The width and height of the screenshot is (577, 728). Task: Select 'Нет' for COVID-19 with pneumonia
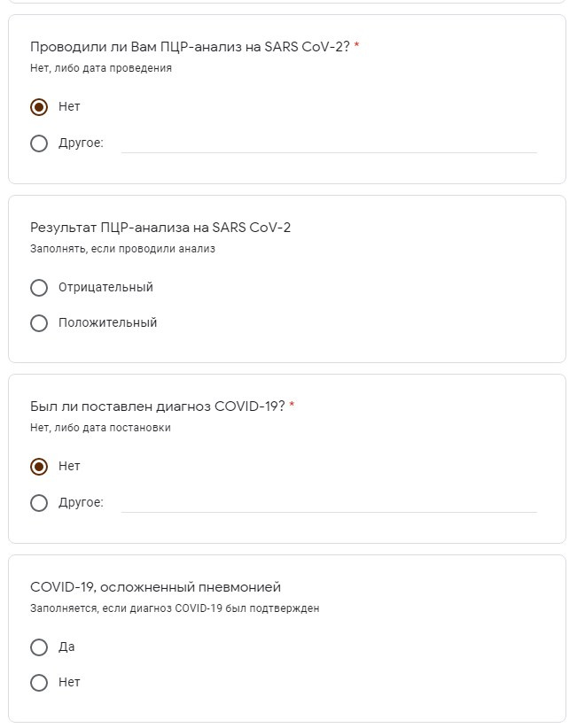tap(39, 682)
